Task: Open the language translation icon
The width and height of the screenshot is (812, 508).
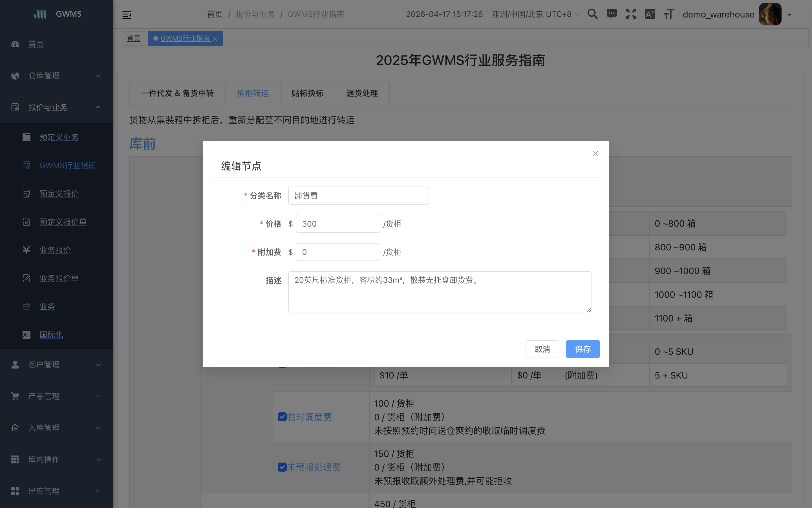Action: coord(650,14)
